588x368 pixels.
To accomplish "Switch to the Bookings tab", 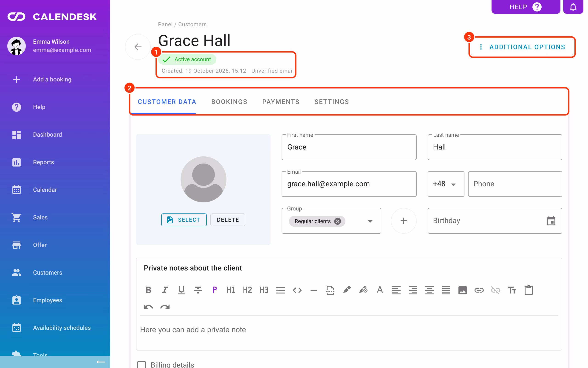I will tap(229, 102).
